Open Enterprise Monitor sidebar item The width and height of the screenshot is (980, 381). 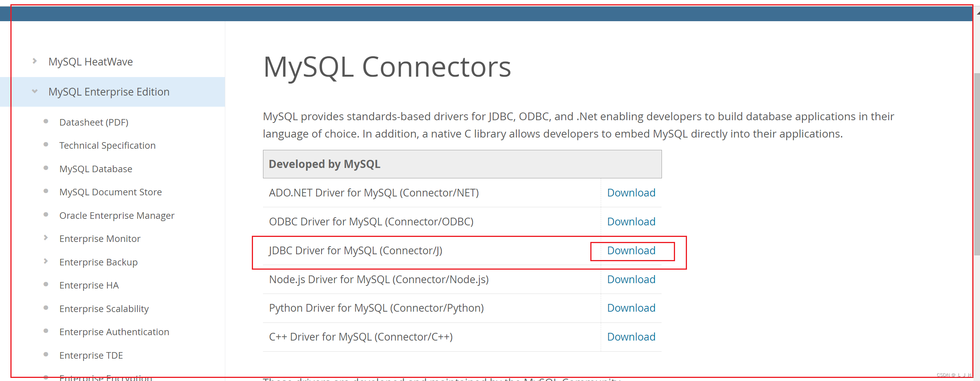click(x=100, y=238)
